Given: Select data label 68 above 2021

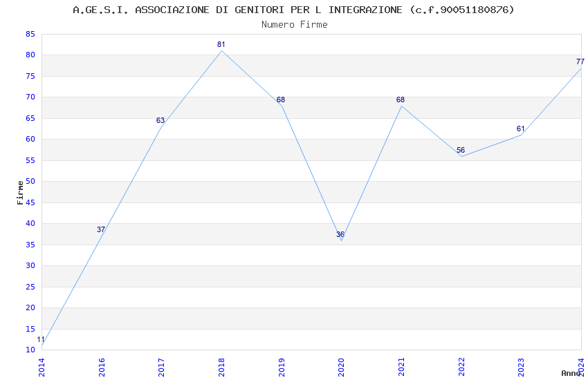Looking at the screenshot, I should point(401,99).
